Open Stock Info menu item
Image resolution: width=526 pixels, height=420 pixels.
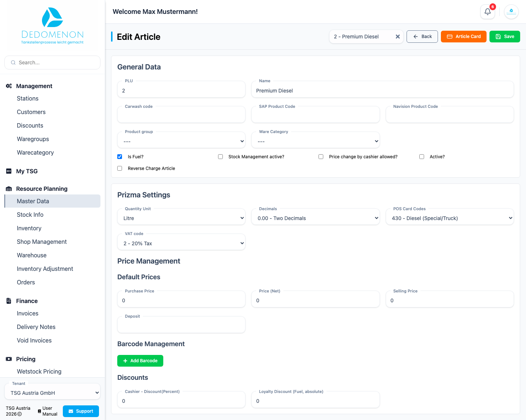pyautogui.click(x=30, y=215)
